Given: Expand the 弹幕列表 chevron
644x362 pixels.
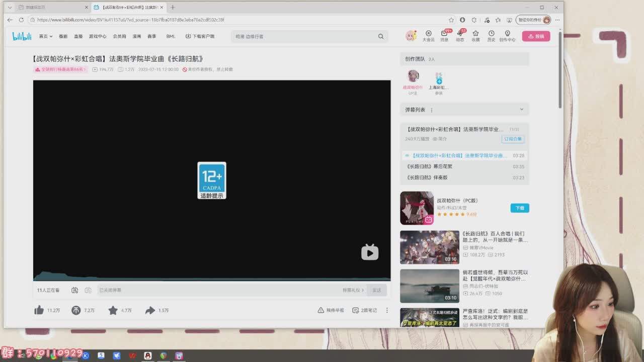Looking at the screenshot, I should point(521,109).
